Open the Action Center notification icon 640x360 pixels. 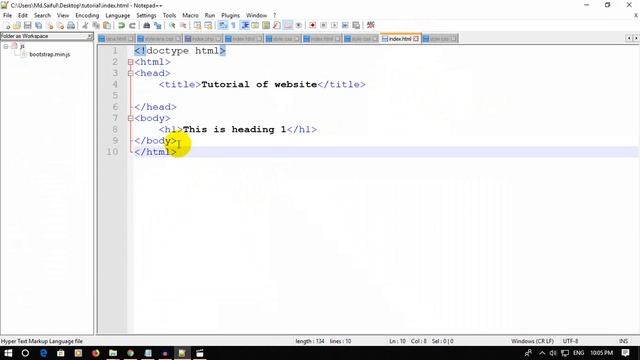625,353
